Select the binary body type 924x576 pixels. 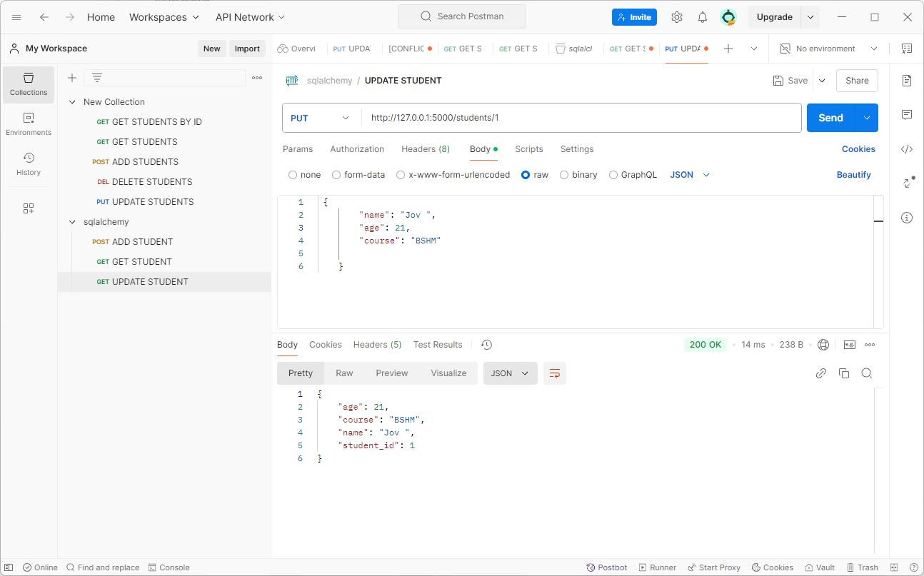click(x=578, y=175)
